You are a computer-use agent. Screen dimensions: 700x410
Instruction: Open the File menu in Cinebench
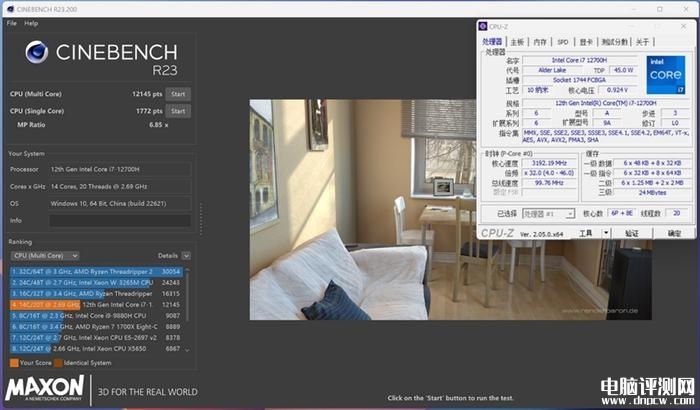(12, 23)
